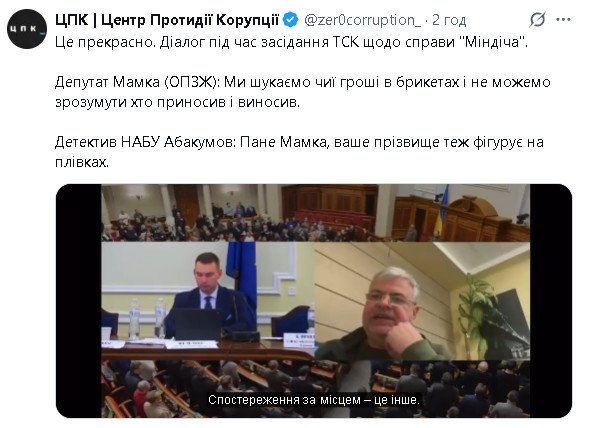Click the black laptop in the video frame
Screen dimensions: 589x428
pyautogui.click(x=197, y=325)
